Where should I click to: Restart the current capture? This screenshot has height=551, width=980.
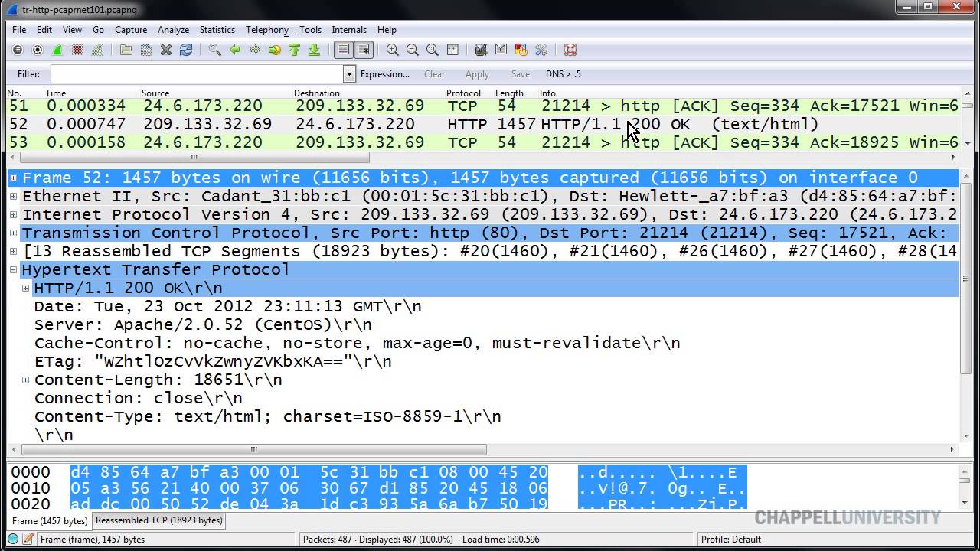coord(97,50)
